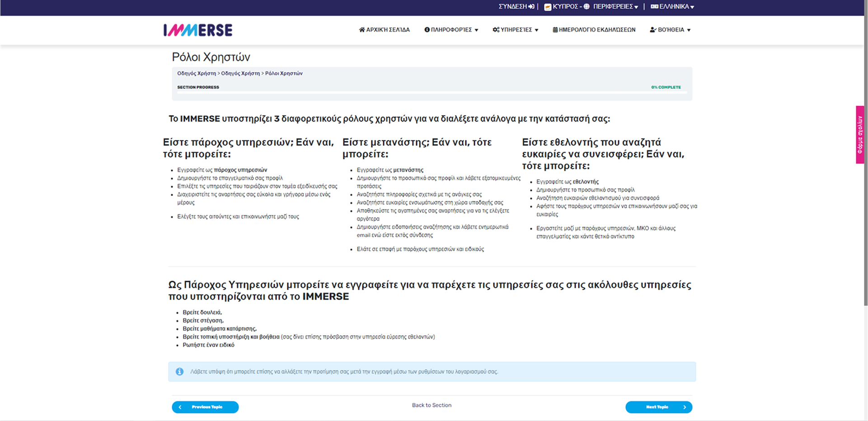The image size is (868, 421).
Task: Click the Βρείτε στέγαση list item
Action: point(203,321)
